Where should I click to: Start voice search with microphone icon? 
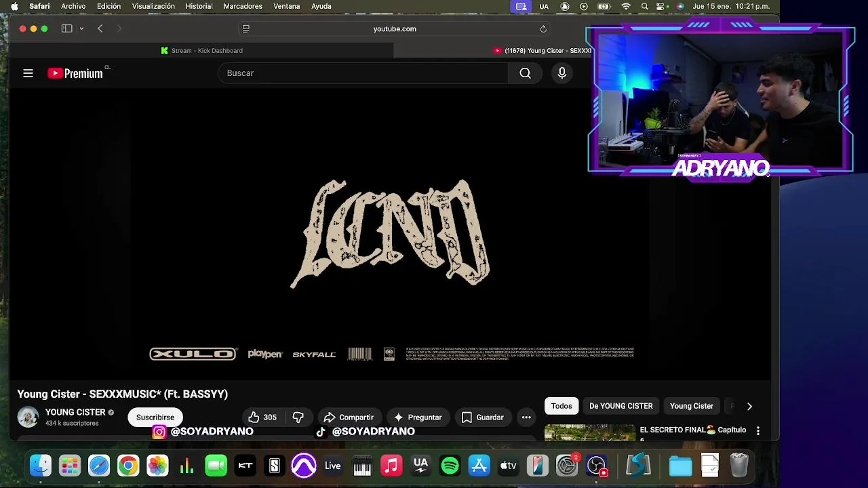pos(561,73)
